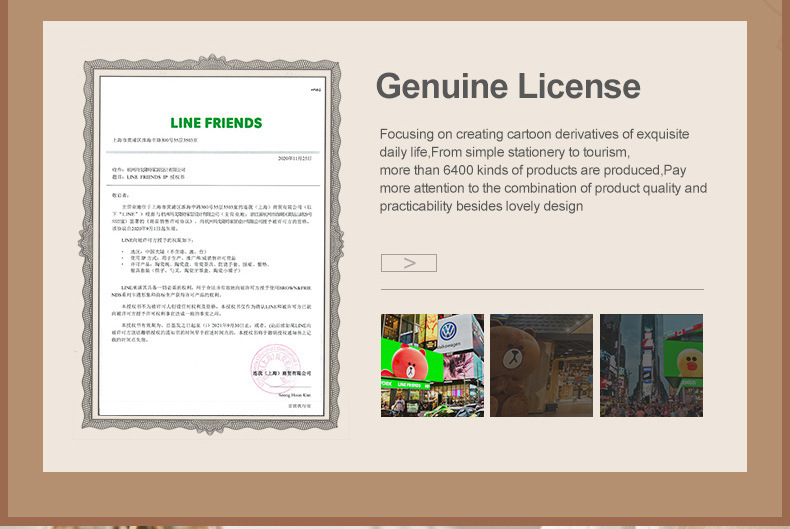790x529 pixels.
Task: Click the salutation line at certificate body start
Action: coord(120,195)
